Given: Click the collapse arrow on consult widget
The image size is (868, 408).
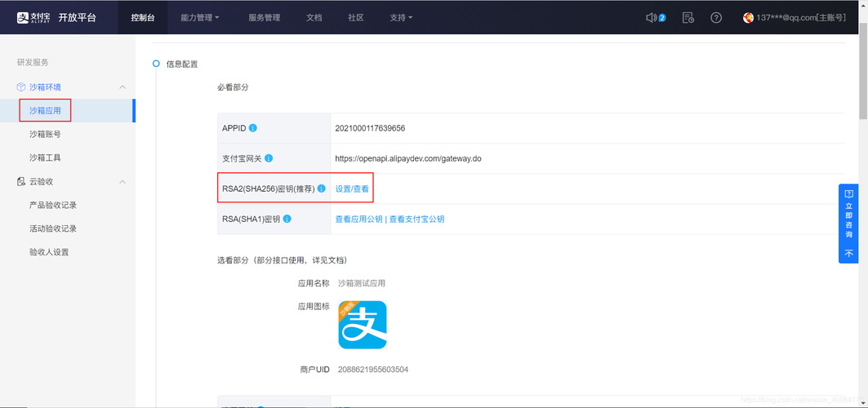Looking at the screenshot, I should [x=848, y=253].
